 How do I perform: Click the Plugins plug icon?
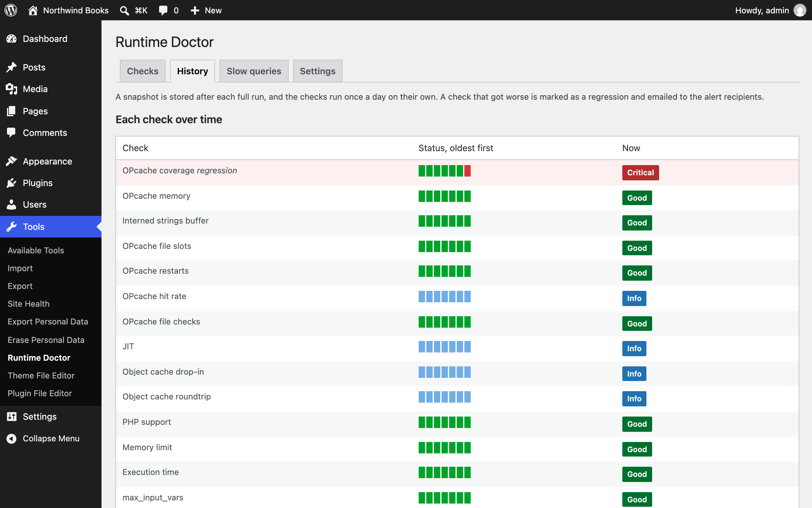point(11,183)
